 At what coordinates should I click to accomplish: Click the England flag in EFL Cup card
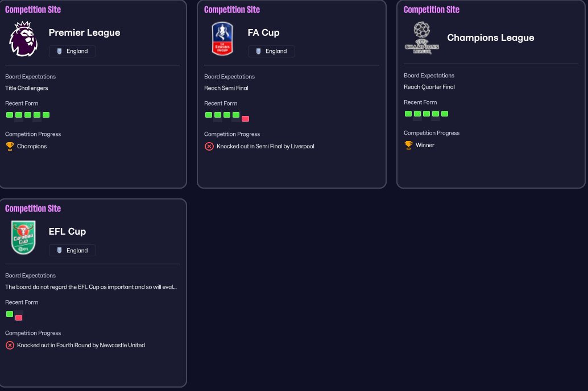click(x=59, y=251)
